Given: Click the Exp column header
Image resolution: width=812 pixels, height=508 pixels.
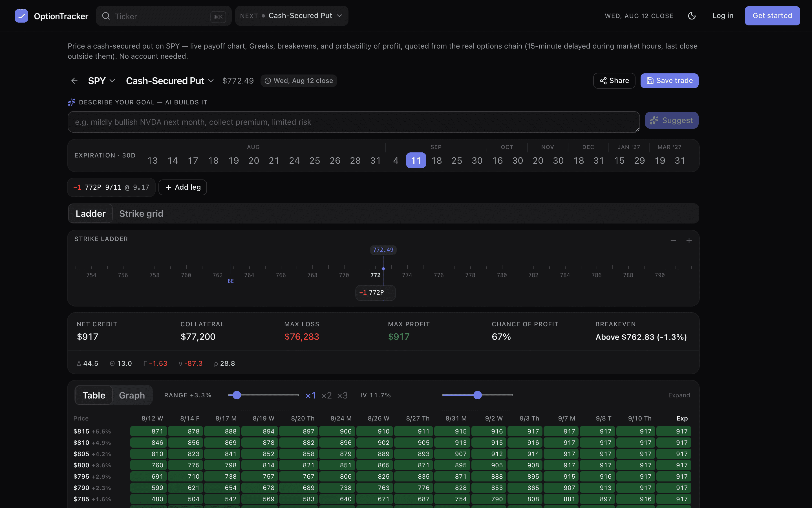Looking at the screenshot, I should click(x=682, y=418).
